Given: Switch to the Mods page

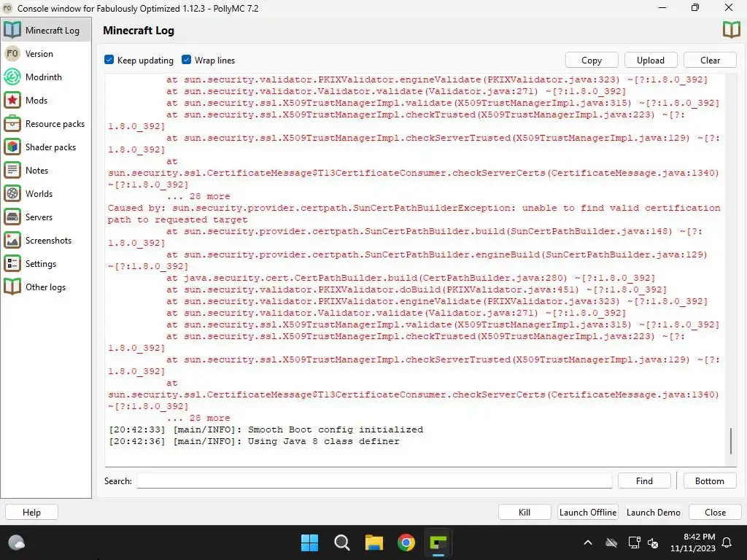Looking at the screenshot, I should pyautogui.click(x=46, y=100).
